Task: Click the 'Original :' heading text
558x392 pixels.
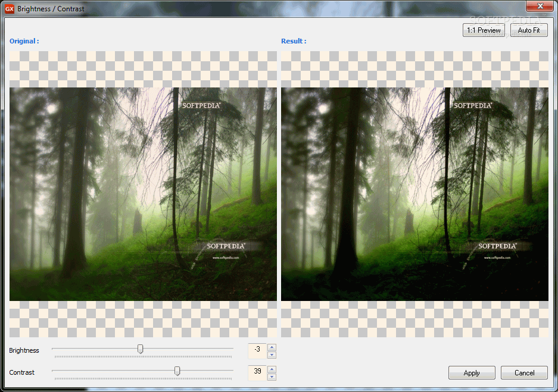Action: tap(24, 41)
